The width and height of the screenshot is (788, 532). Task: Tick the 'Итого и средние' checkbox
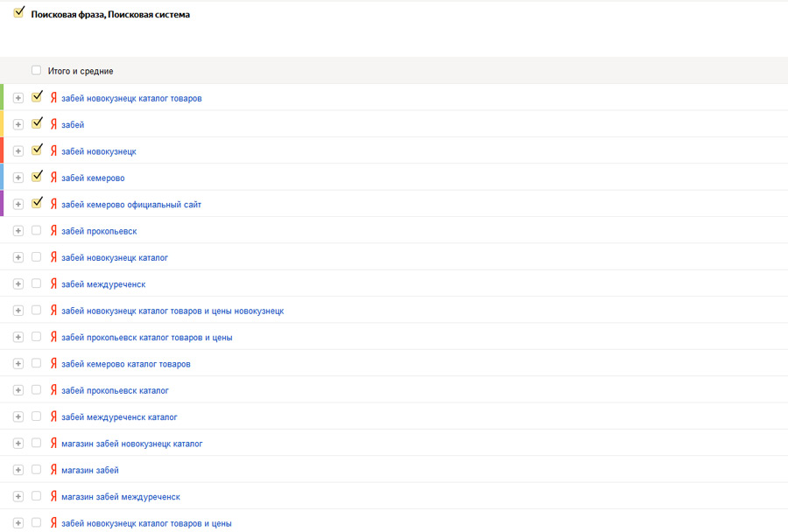(x=36, y=70)
